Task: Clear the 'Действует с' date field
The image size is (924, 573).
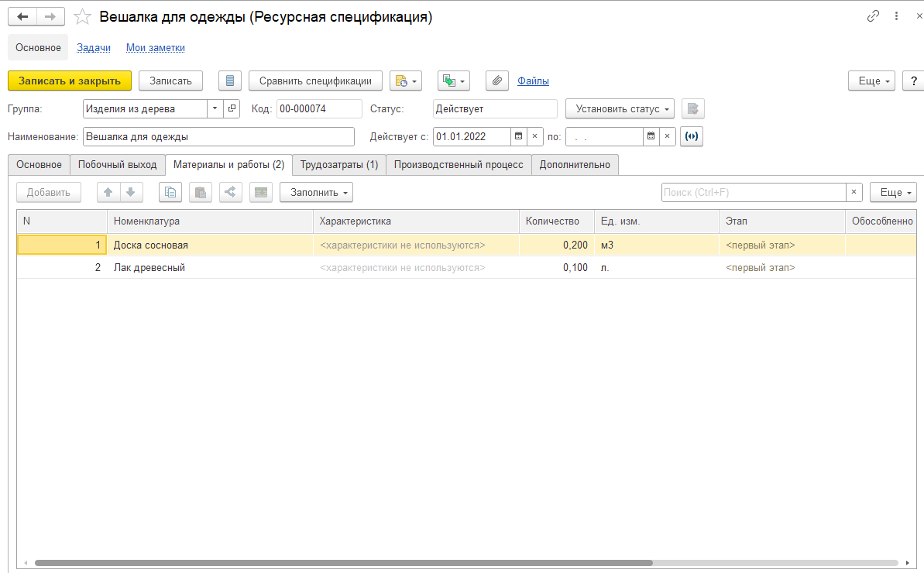Action: pos(534,136)
